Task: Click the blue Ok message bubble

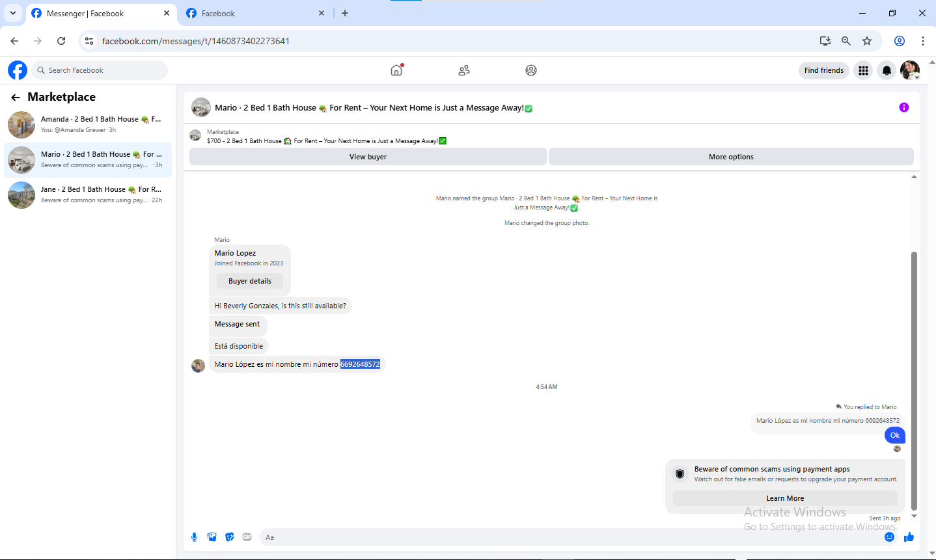Action: [895, 435]
